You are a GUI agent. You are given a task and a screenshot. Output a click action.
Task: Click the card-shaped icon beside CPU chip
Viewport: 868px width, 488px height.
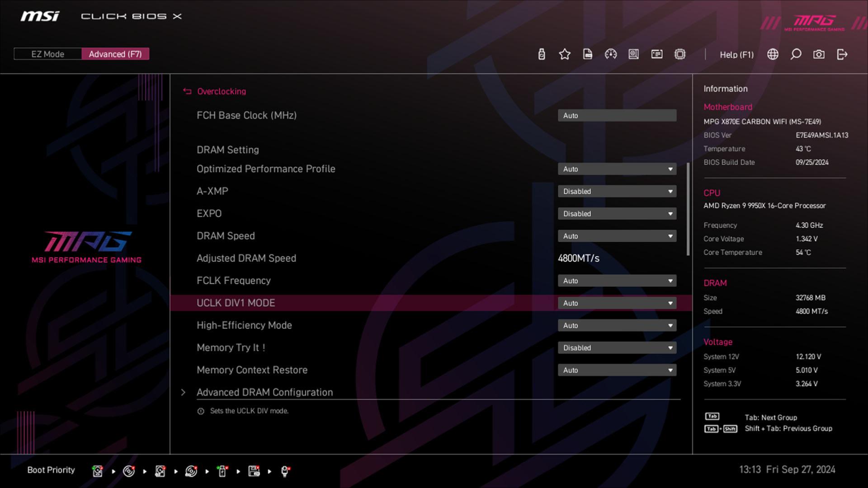point(657,54)
